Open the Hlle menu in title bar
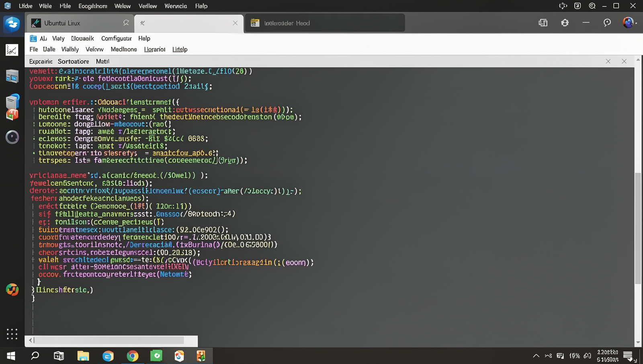643x364 pixels. point(65,6)
